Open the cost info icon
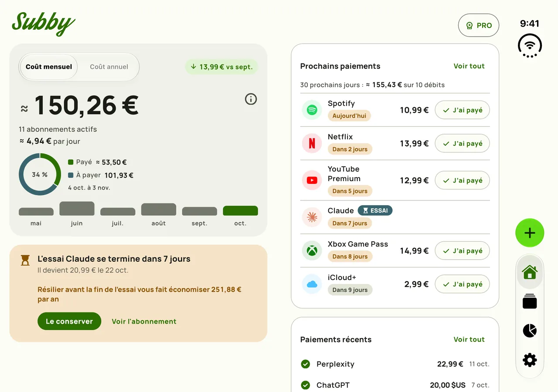Screen dimensions: 558x392 pos(251,99)
